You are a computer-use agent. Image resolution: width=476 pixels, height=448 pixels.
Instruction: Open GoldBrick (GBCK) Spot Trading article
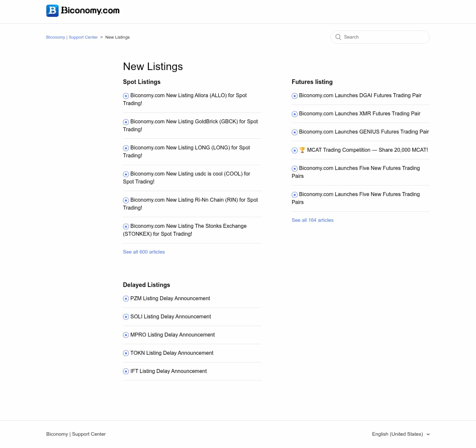[x=190, y=125]
